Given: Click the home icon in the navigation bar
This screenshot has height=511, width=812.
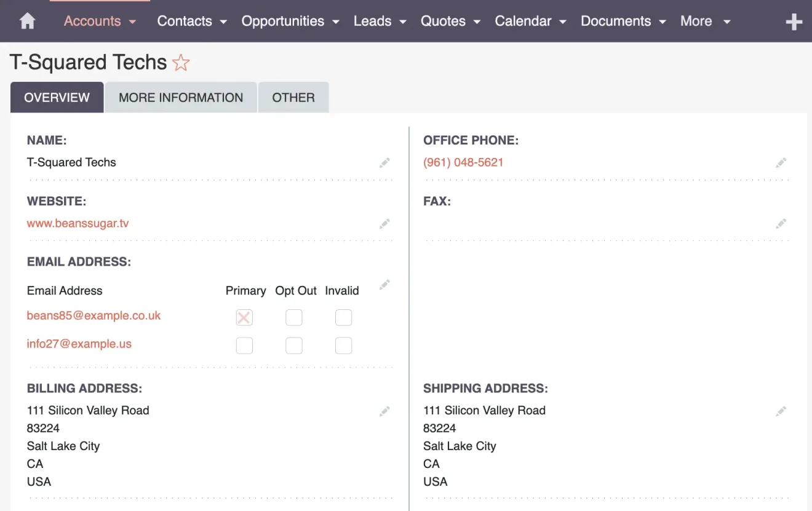Looking at the screenshot, I should tap(25, 20).
